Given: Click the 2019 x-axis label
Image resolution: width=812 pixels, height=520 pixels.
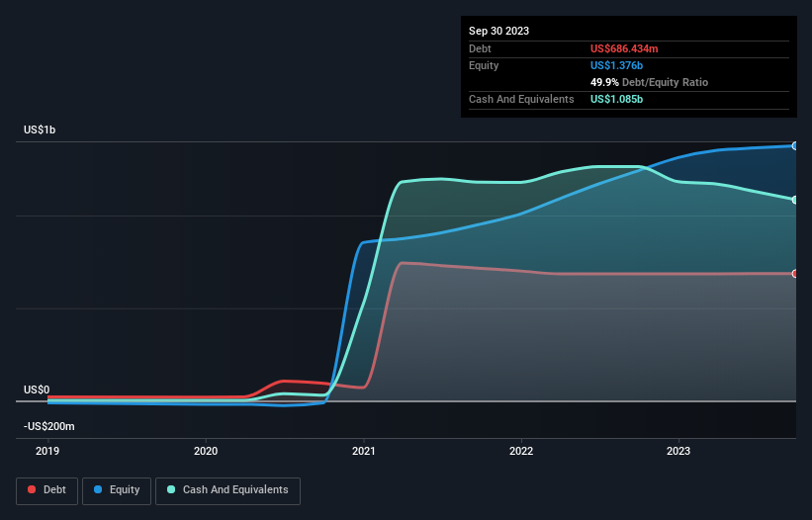Looking at the screenshot, I should point(47,451).
